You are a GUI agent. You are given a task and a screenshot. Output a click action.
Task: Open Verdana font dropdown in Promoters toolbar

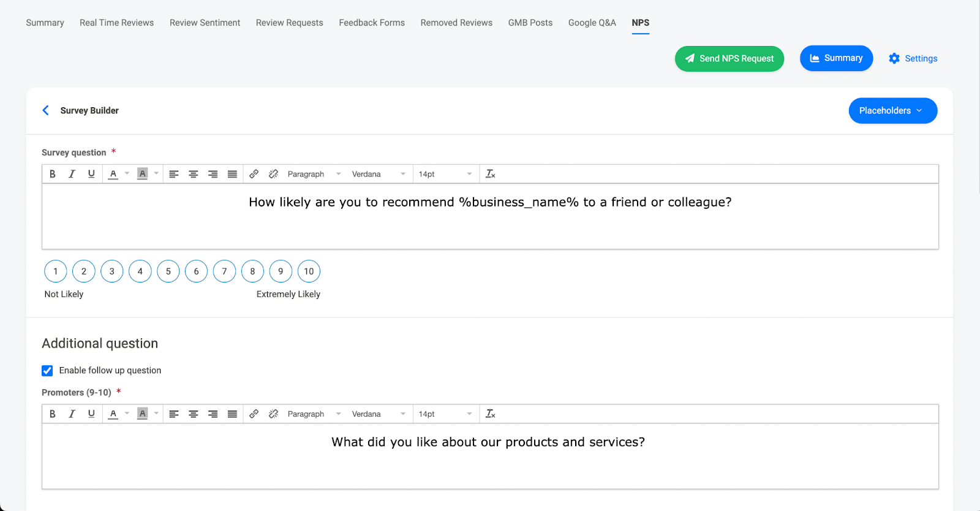(x=379, y=414)
